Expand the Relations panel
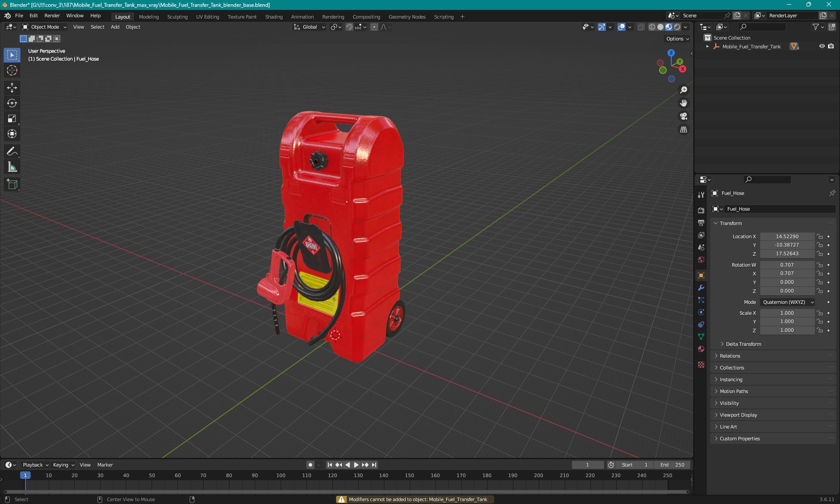The width and height of the screenshot is (840, 504). (730, 356)
